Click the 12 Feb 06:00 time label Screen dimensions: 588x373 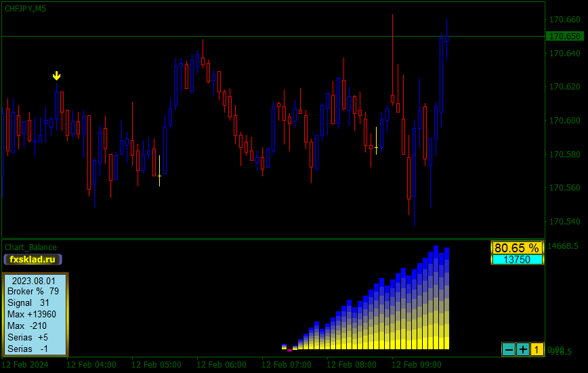coord(222,365)
